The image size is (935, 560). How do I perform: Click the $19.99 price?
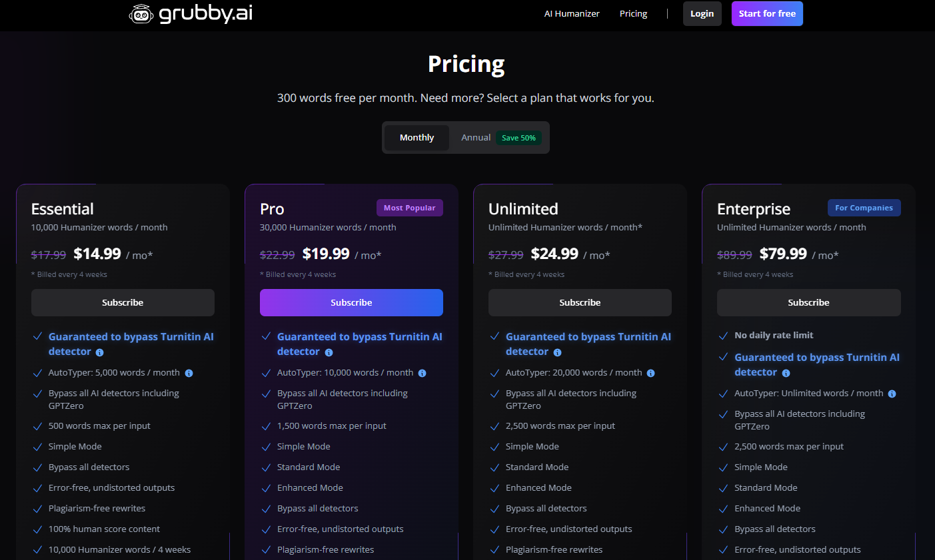point(326,254)
